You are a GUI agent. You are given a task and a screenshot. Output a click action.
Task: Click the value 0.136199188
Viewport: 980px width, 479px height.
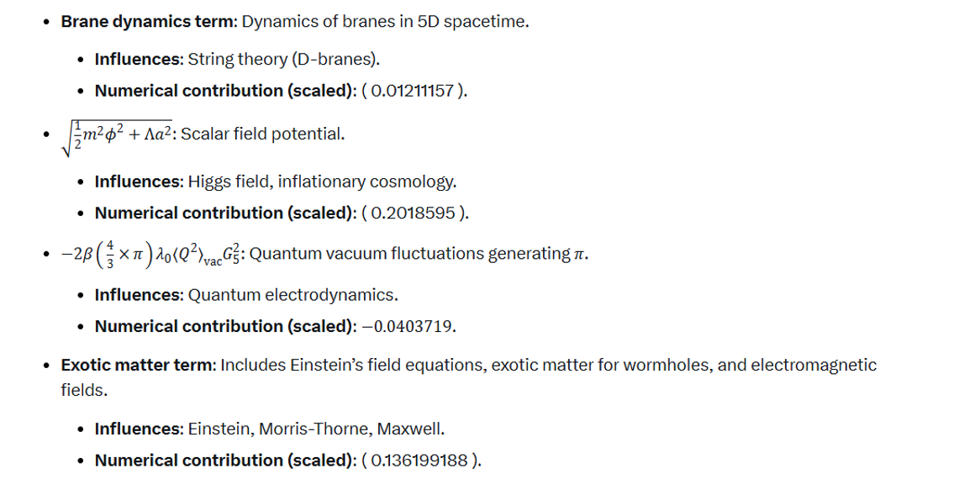pos(419,461)
